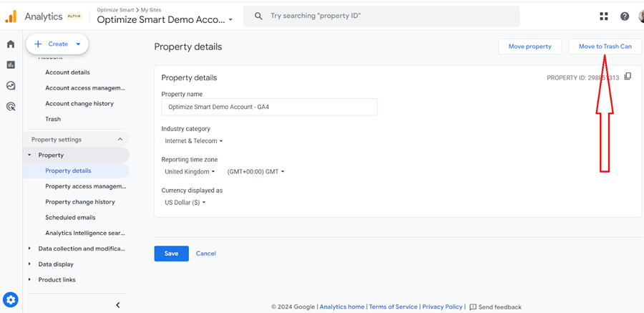The height and width of the screenshot is (313, 644).
Task: Open Account change history
Action: point(79,104)
